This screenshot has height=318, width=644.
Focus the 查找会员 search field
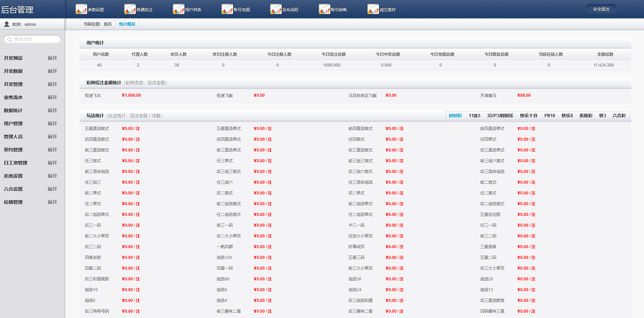pos(35,39)
